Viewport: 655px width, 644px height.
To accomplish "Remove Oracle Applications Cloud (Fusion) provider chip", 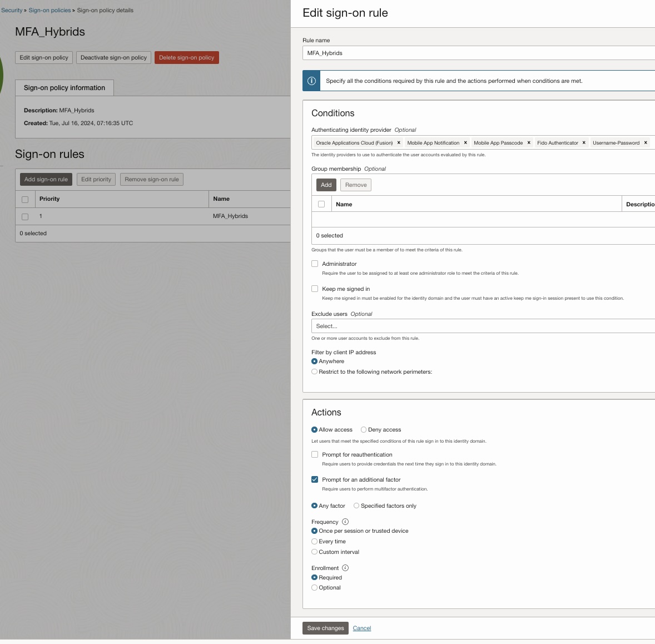I will click(399, 143).
